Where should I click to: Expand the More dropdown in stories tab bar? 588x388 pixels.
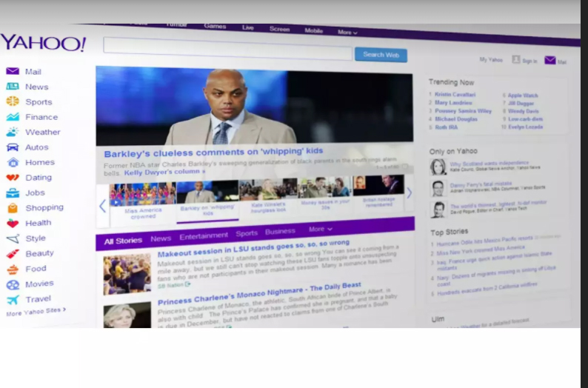pyautogui.click(x=320, y=229)
